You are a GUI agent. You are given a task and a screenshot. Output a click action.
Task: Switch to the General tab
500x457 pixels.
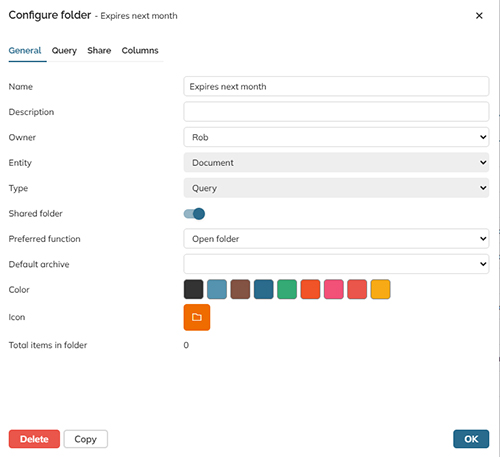tap(25, 51)
